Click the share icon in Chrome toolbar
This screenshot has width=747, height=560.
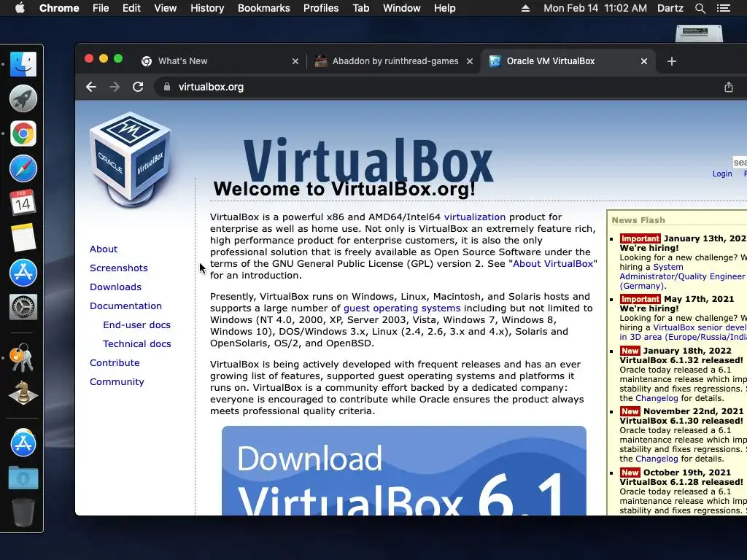tap(729, 87)
